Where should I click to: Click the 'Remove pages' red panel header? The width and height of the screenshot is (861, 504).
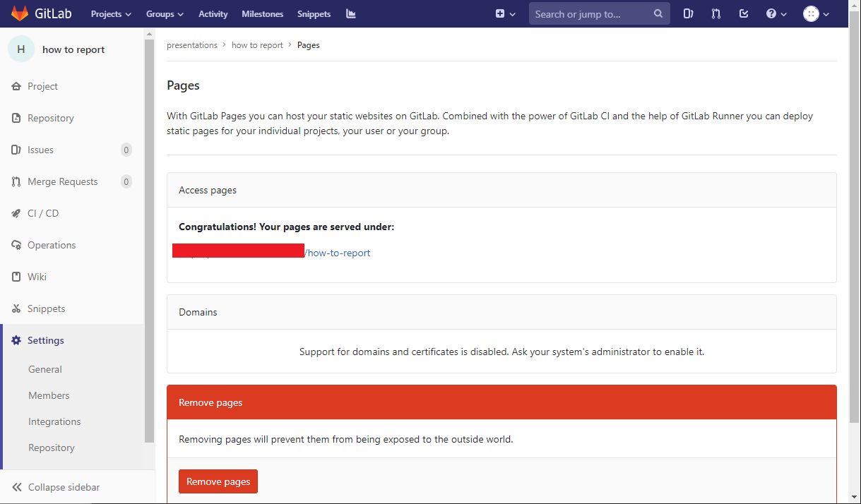501,402
